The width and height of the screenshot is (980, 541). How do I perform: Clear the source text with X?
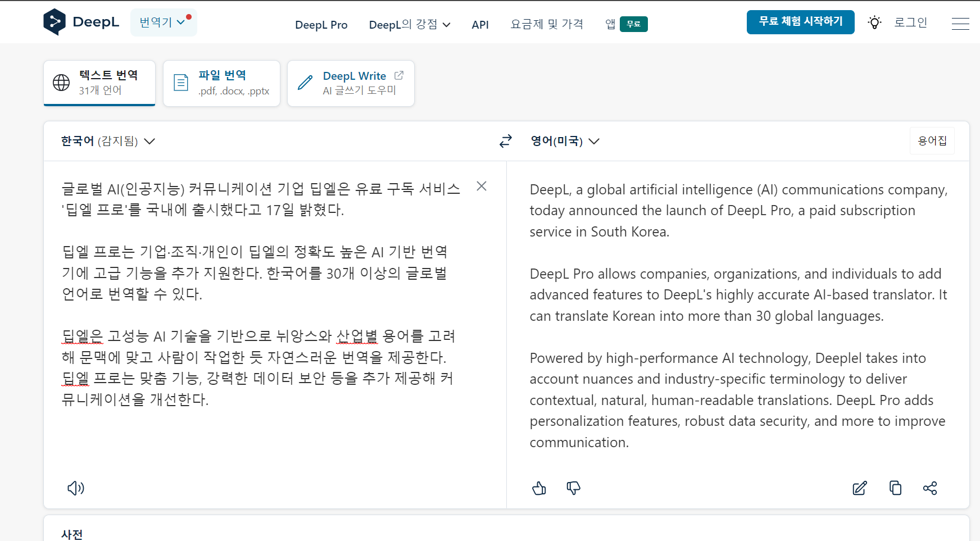click(482, 187)
